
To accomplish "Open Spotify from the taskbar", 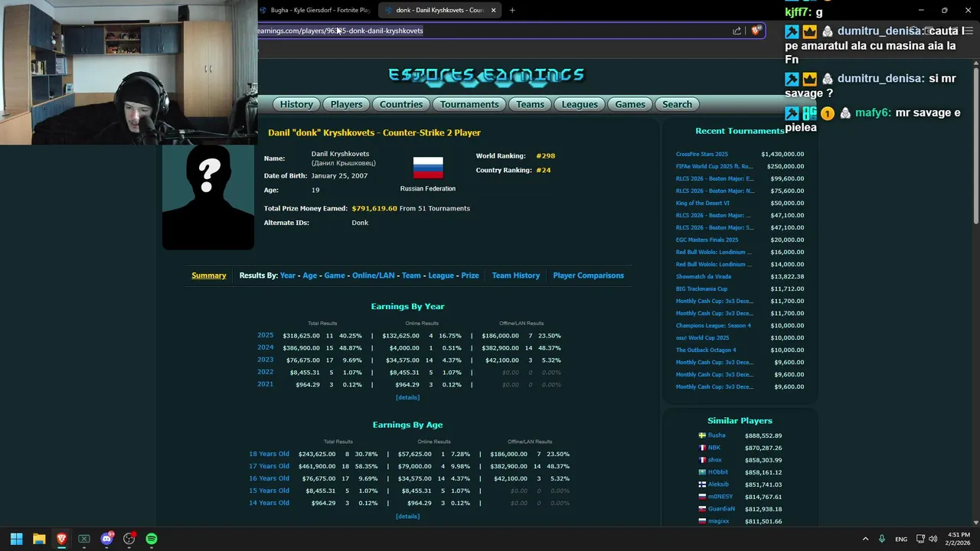I will click(x=152, y=539).
